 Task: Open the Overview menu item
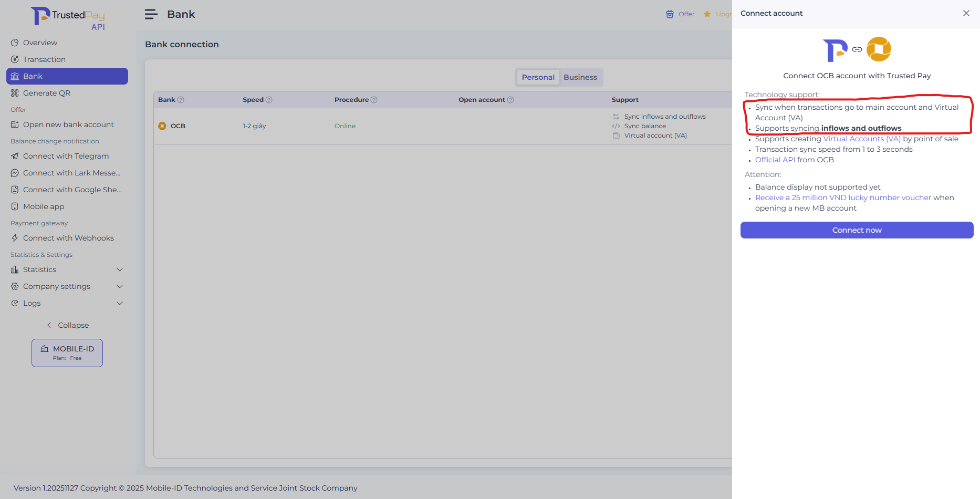click(67, 43)
